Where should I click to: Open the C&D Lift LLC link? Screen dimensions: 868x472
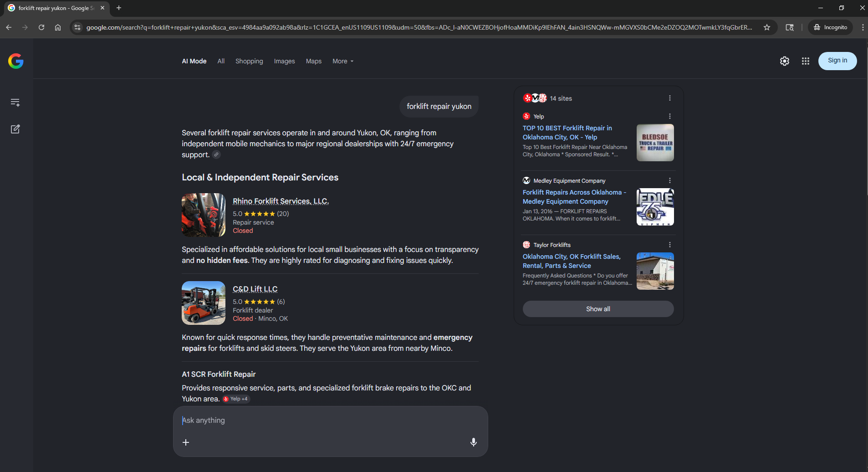click(255, 289)
